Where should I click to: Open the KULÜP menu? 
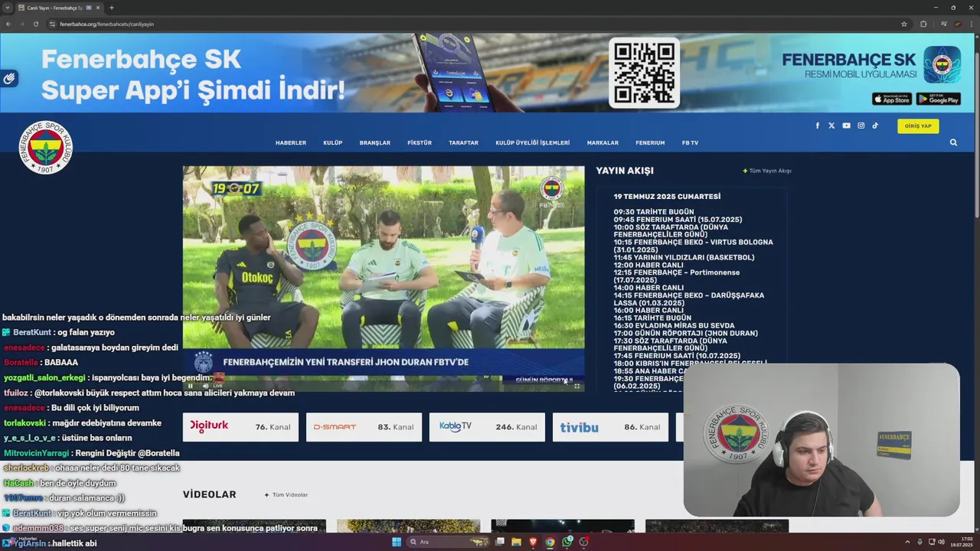click(x=332, y=142)
